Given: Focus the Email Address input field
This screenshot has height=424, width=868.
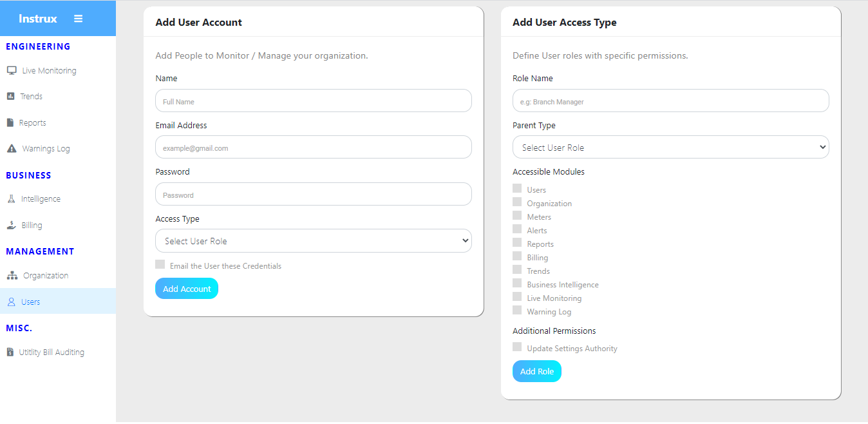Looking at the screenshot, I should coord(313,148).
